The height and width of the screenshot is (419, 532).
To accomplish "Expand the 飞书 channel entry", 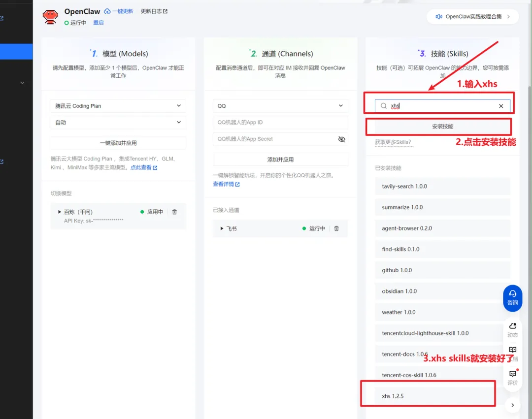I will (x=222, y=228).
